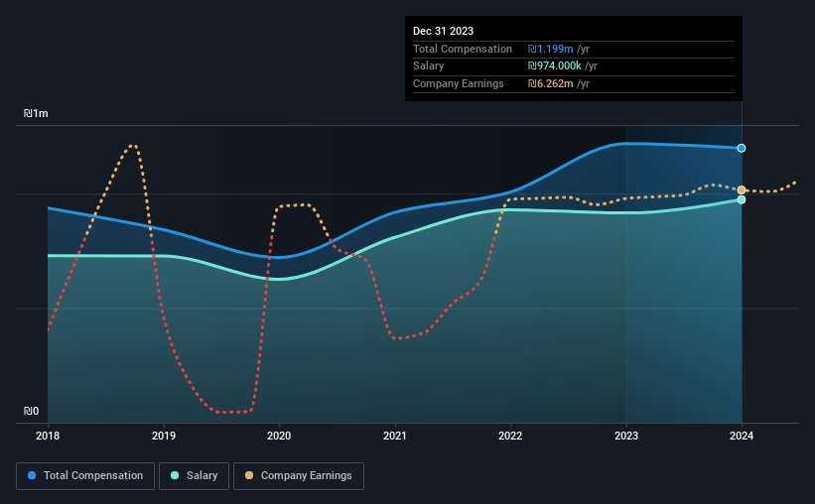Toggle the Salary legend button
The image size is (815, 504).
point(194,476)
